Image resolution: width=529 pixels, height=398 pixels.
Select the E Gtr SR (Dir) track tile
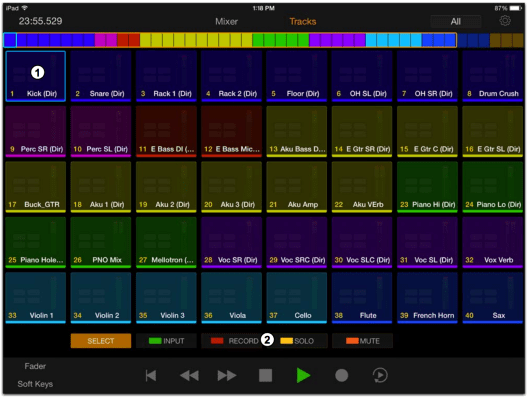362,132
